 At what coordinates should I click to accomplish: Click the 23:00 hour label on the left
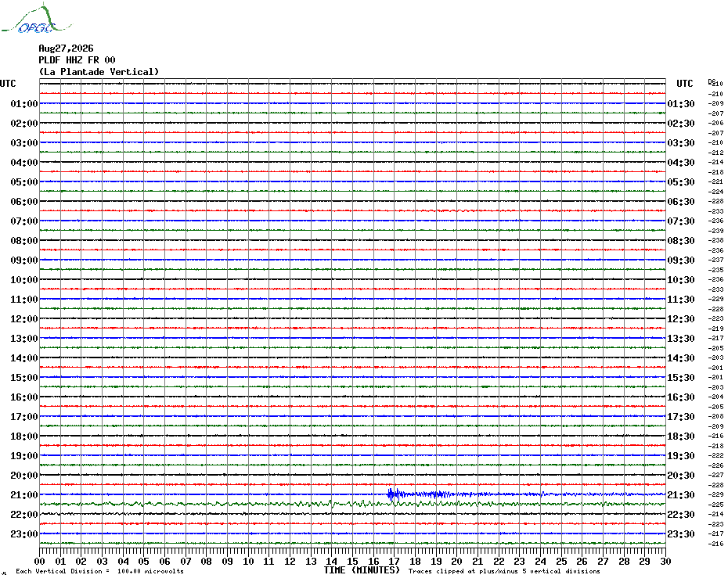[24, 534]
